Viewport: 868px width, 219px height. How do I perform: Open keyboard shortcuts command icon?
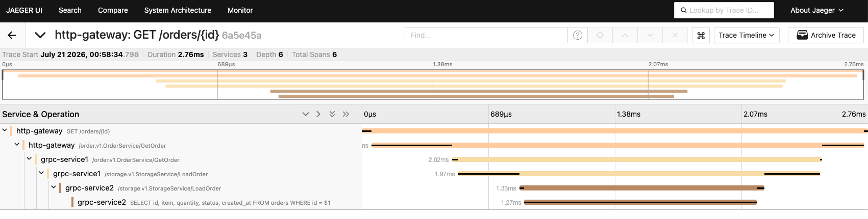pyautogui.click(x=701, y=35)
